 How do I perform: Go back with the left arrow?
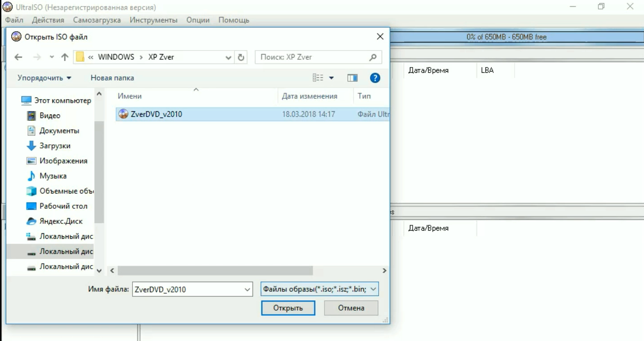point(18,57)
